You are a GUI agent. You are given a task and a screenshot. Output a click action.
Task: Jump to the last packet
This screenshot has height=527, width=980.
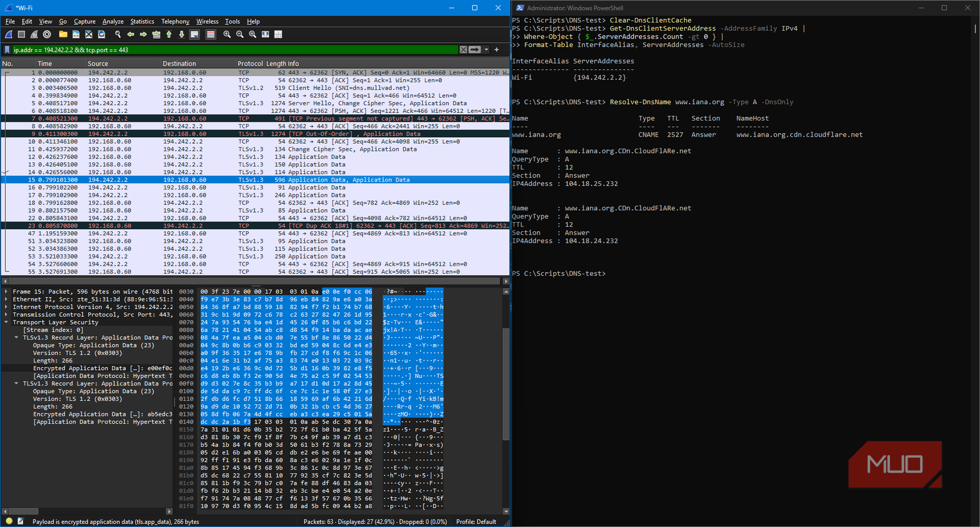point(182,34)
